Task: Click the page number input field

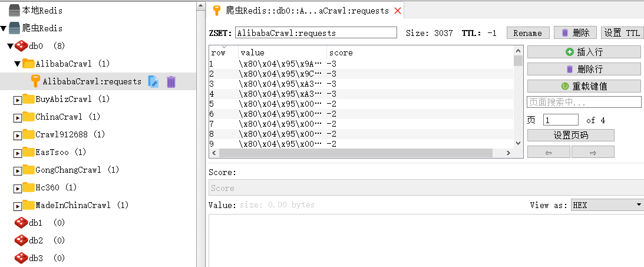Action: pyautogui.click(x=560, y=120)
